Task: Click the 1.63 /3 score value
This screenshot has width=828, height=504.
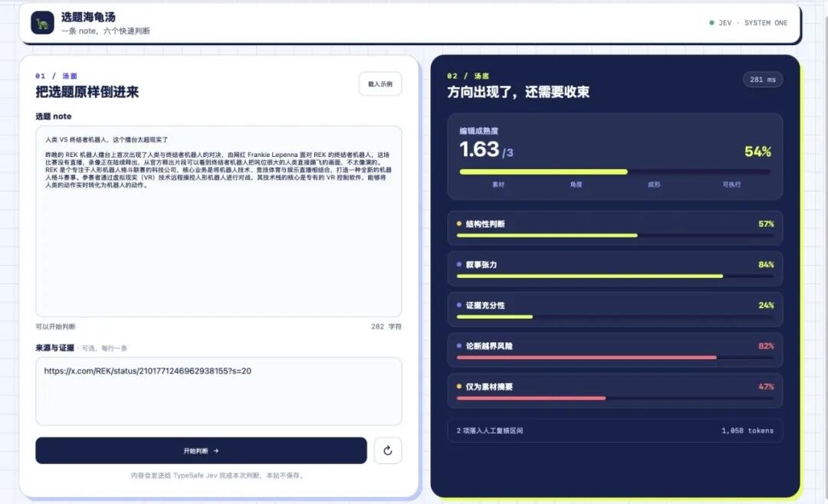Action: coord(486,149)
